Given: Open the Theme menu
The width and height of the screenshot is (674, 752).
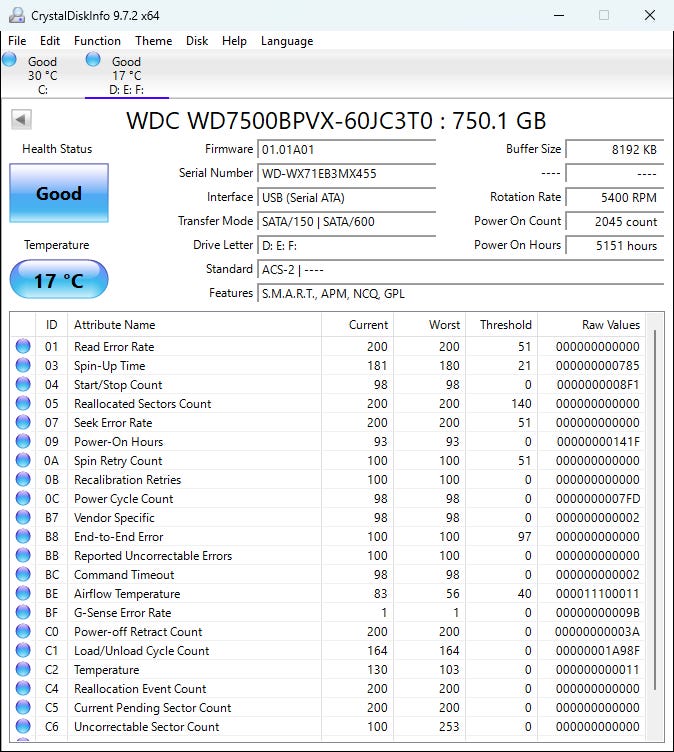Looking at the screenshot, I should (153, 41).
